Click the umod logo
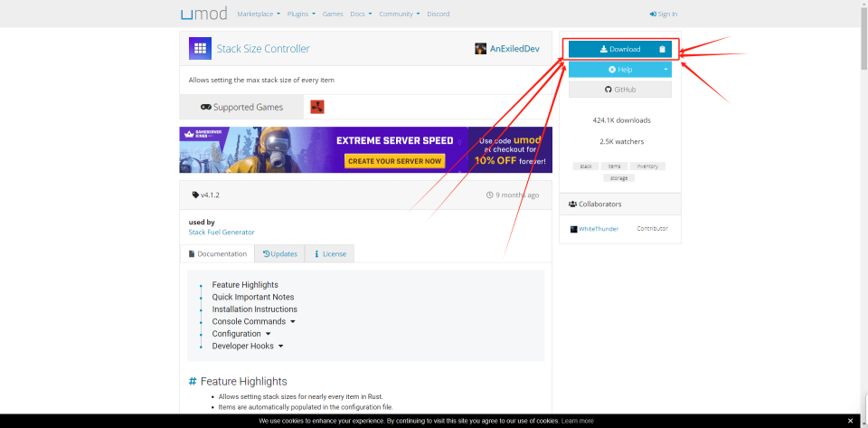This screenshot has width=868, height=428. (x=203, y=14)
